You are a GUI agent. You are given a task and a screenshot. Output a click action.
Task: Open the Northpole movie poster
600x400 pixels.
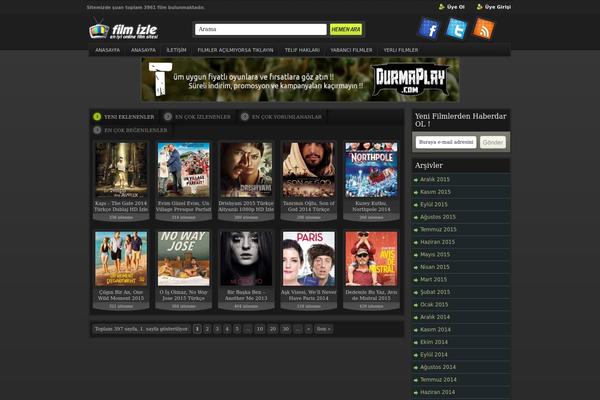click(371, 170)
